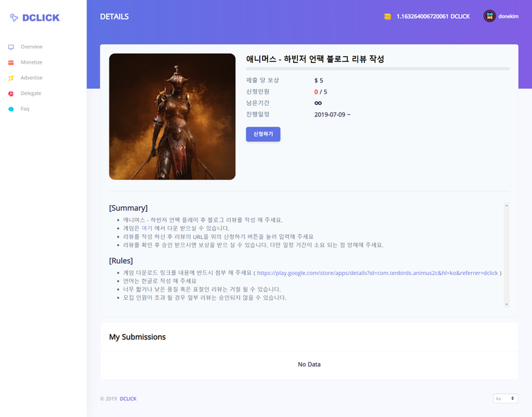Click the DCLICK logo icon

pyautogui.click(x=14, y=17)
